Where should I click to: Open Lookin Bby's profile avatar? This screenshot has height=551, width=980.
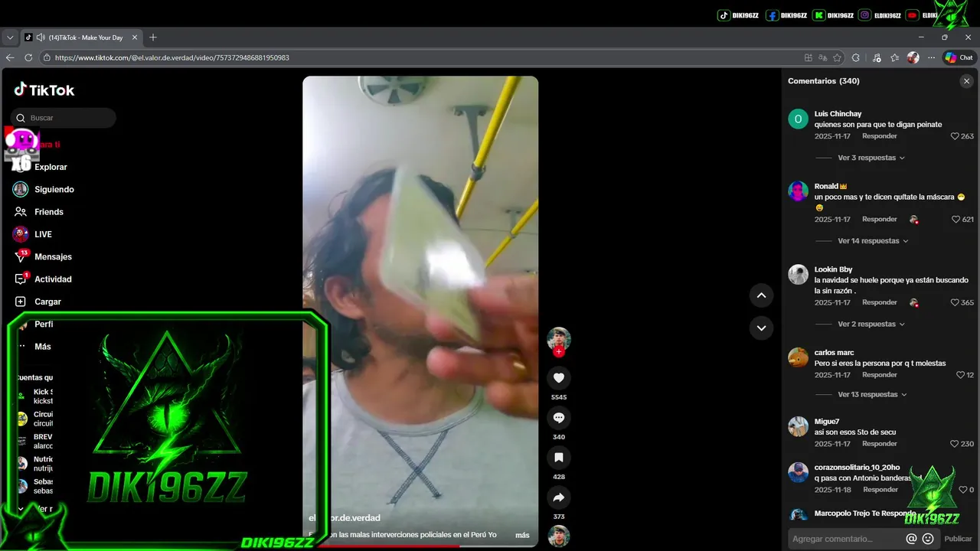tap(798, 275)
